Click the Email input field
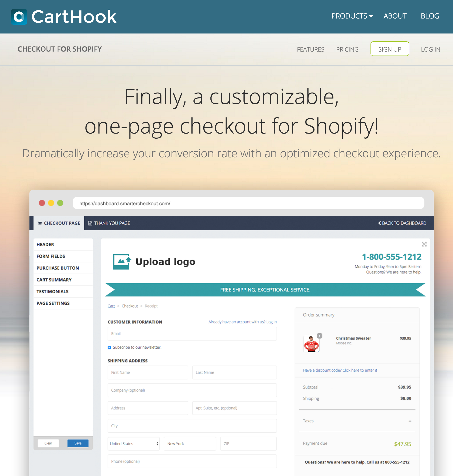This screenshot has width=453, height=476. [192, 334]
